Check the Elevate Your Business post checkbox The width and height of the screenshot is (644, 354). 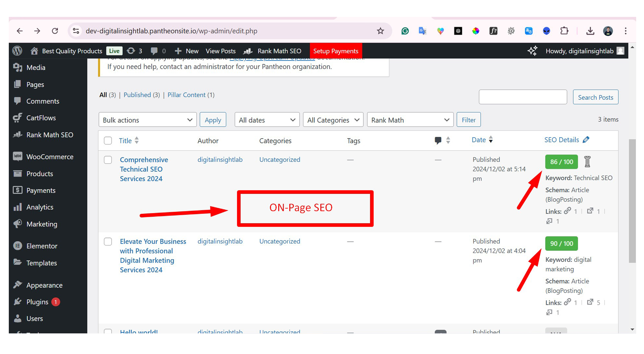(108, 242)
